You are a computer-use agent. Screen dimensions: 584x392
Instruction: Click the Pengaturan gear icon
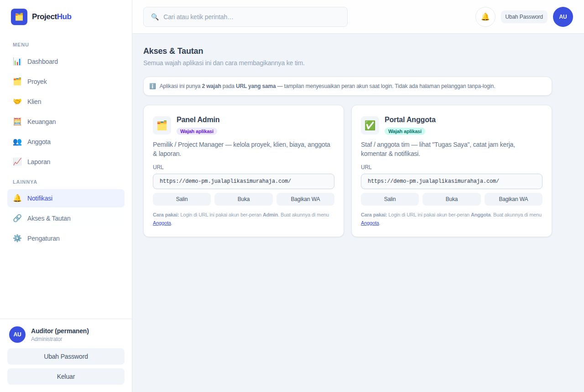point(17,238)
